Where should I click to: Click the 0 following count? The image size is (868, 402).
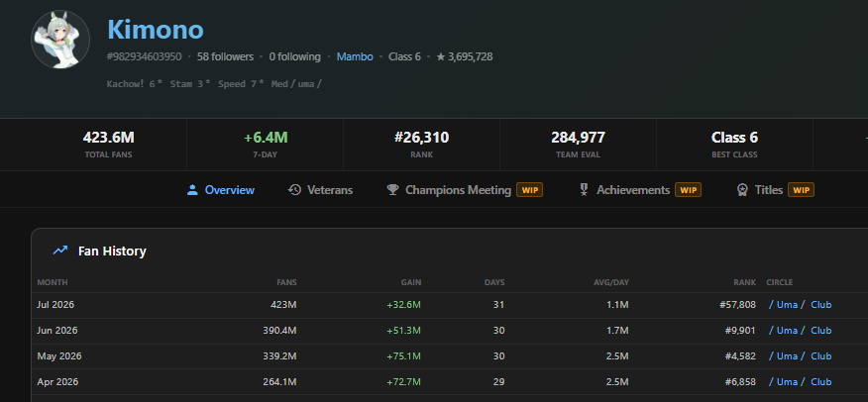[x=295, y=56]
